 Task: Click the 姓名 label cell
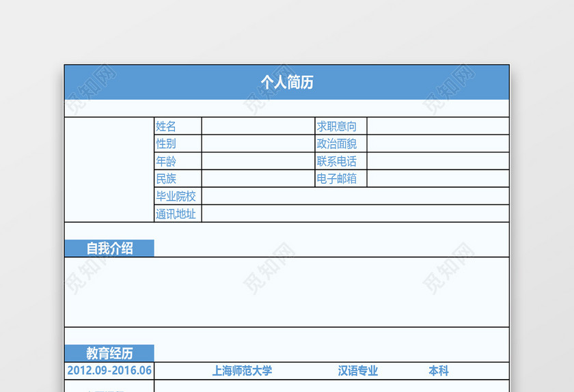click(x=178, y=126)
